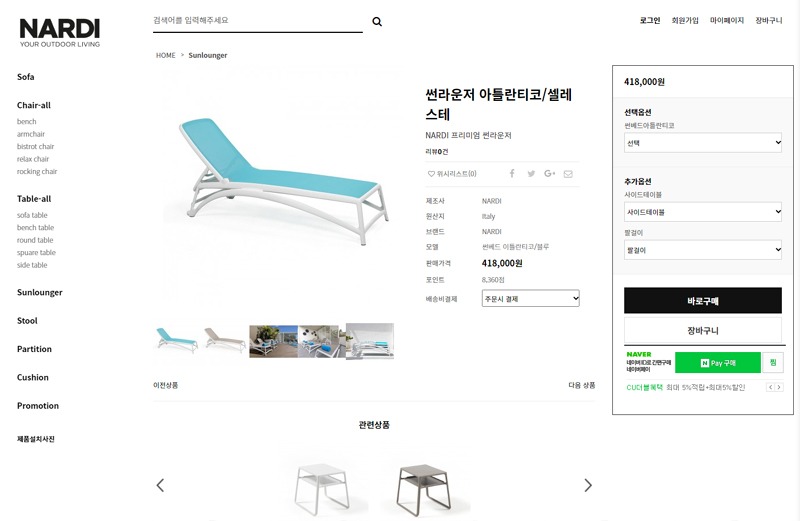Share product by email envelope icon

[x=568, y=174]
